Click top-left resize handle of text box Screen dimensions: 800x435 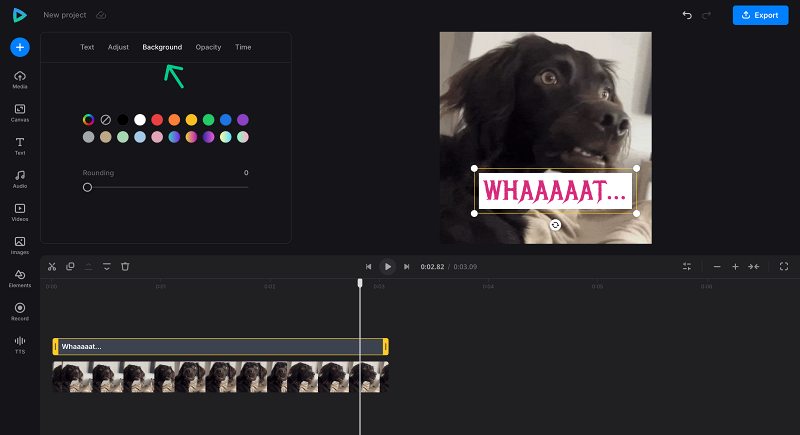click(474, 168)
